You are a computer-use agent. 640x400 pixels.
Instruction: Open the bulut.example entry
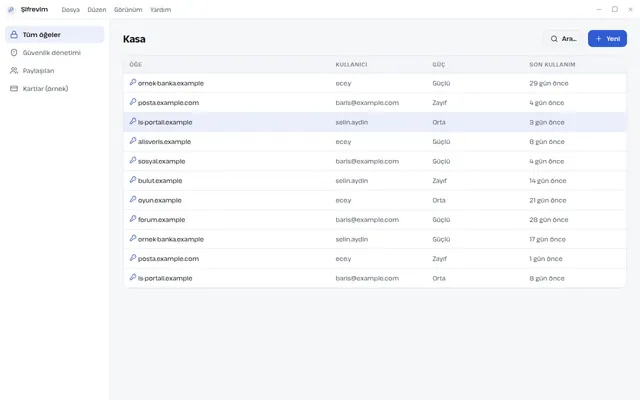point(375,180)
